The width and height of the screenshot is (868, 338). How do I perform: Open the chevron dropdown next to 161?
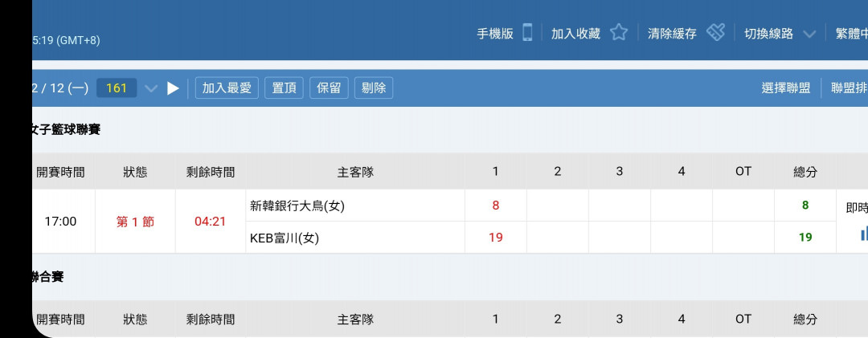151,88
